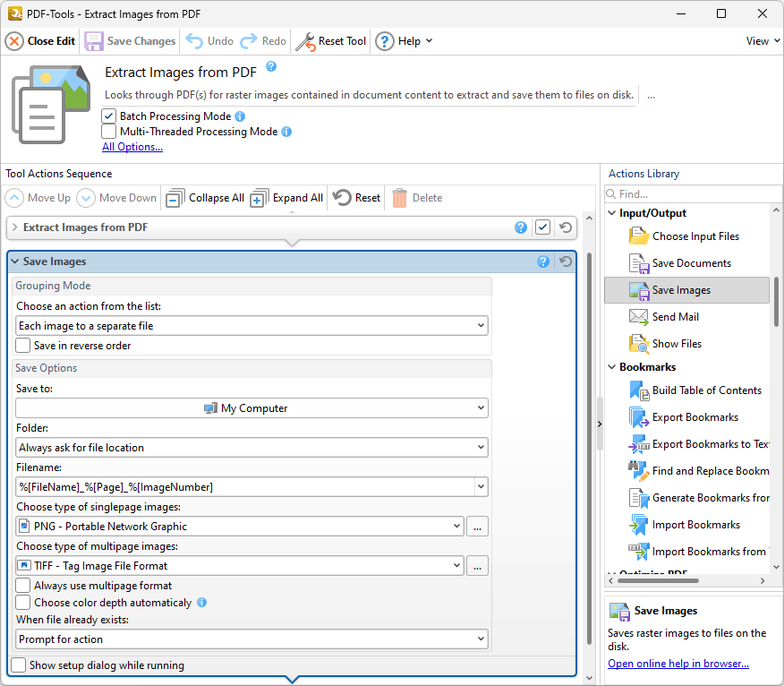Image resolution: width=784 pixels, height=686 pixels.
Task: Redo the last change
Action: click(x=263, y=41)
